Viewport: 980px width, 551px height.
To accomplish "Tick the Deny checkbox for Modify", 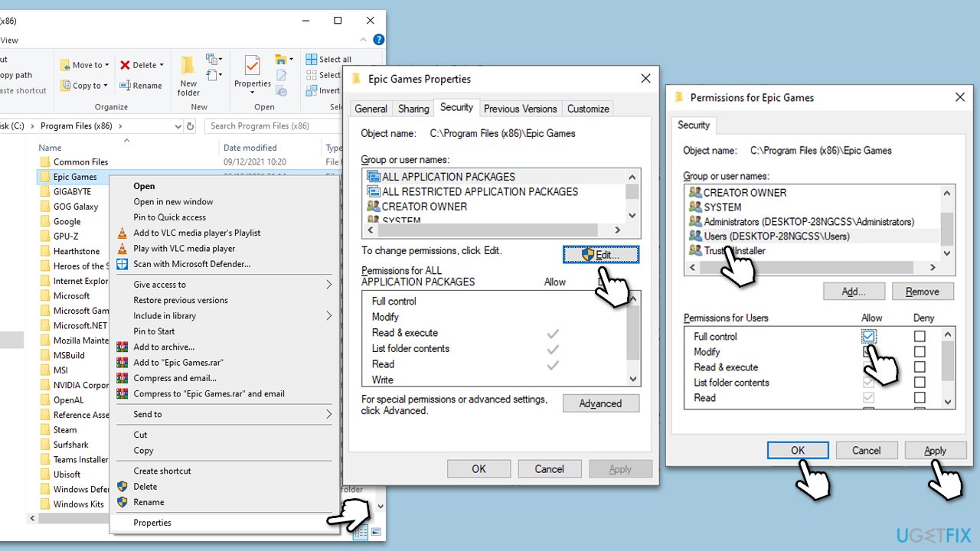I will coord(920,352).
